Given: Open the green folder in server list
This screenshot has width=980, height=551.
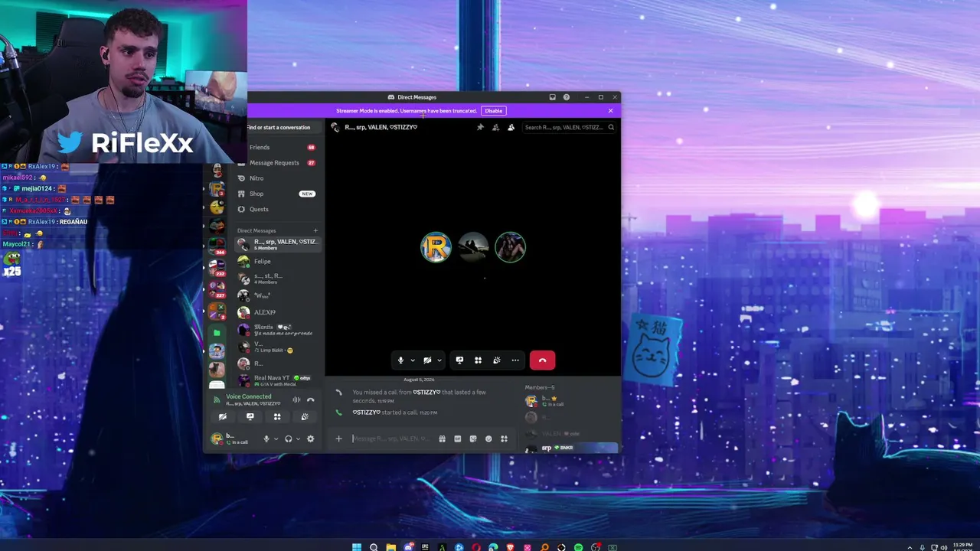Looking at the screenshot, I should coord(217,333).
